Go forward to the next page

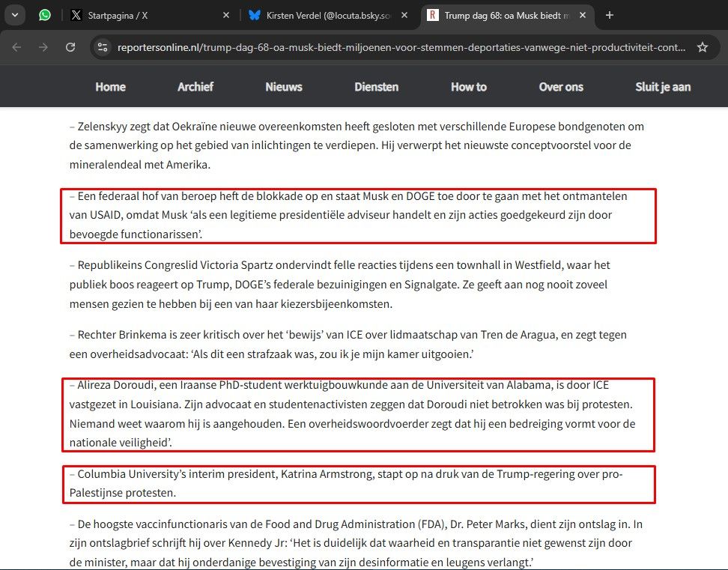(43, 47)
